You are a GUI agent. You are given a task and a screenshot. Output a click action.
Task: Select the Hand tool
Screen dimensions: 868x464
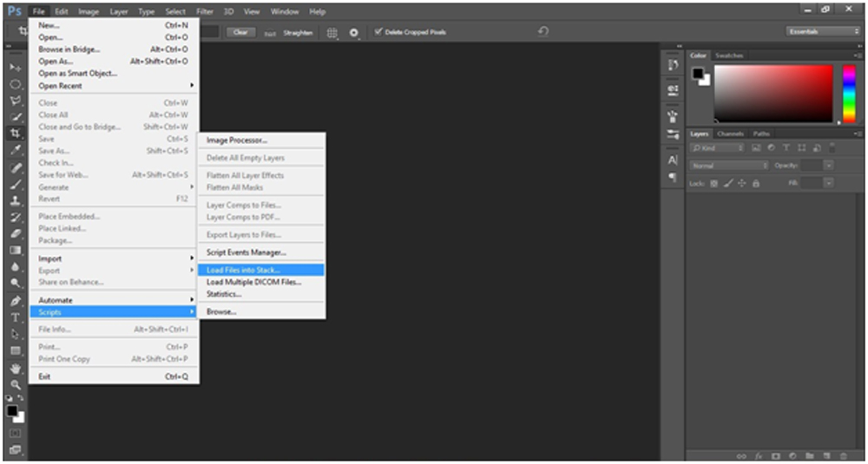tap(16, 369)
